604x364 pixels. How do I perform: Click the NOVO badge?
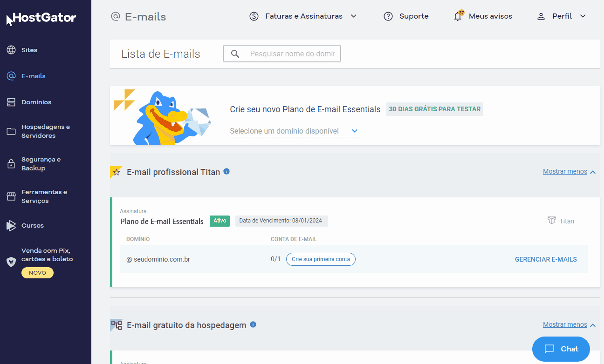37,273
